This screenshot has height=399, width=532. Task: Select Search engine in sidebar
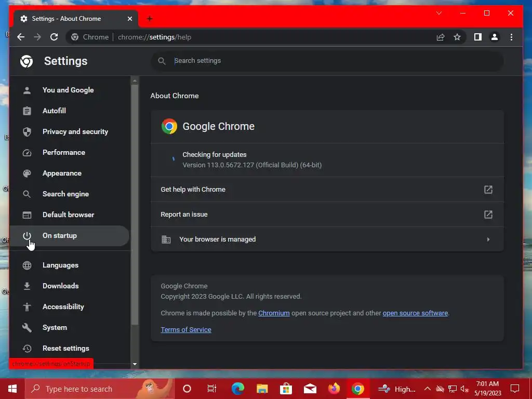tap(66, 194)
